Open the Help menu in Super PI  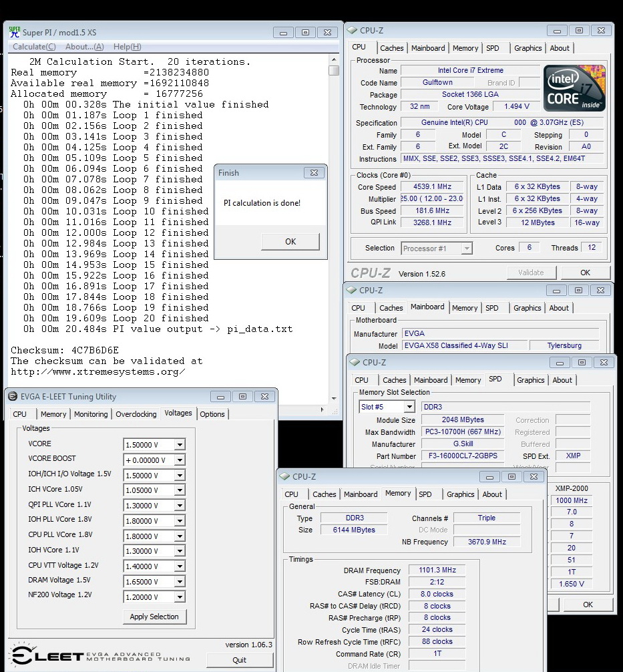[x=128, y=47]
